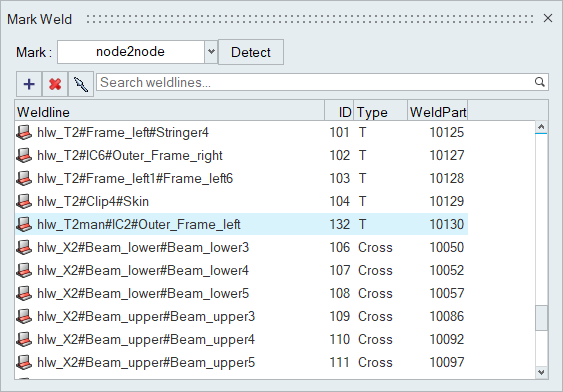This screenshot has width=563, height=392.
Task: Click the add weldline plus icon
Action: click(x=29, y=84)
